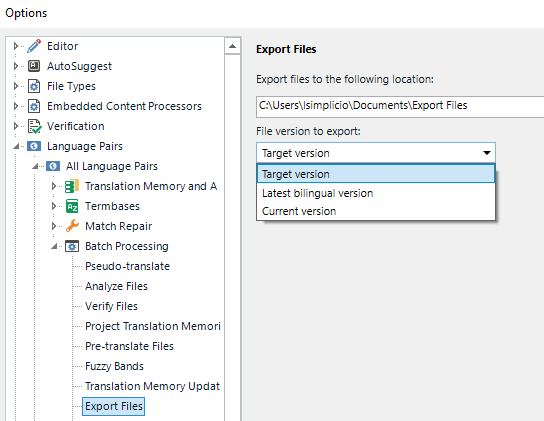Open Analyze Files settings
The image size is (544, 421).
(116, 286)
